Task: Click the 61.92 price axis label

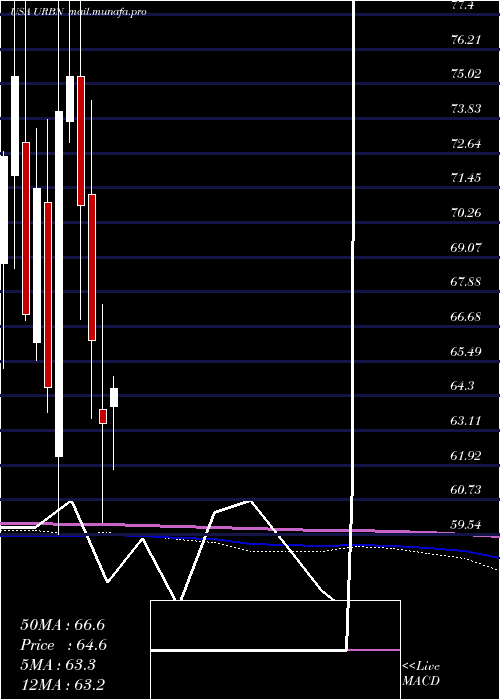Action: (466, 456)
